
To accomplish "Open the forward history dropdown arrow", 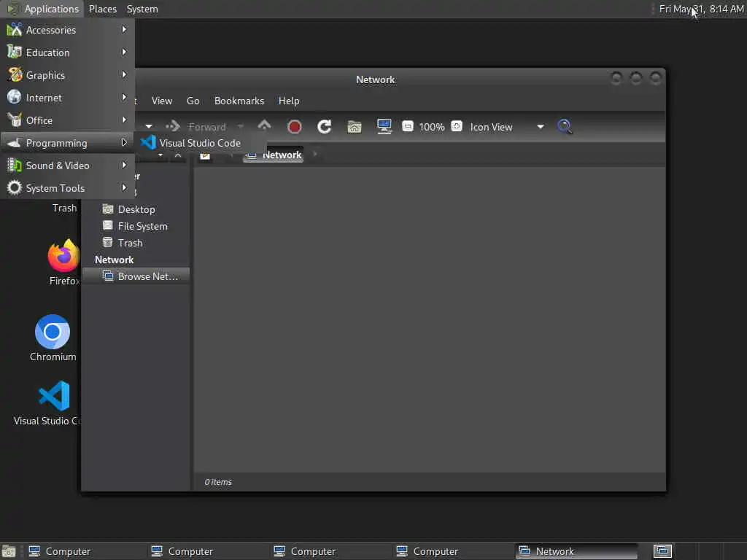I will coord(241,127).
